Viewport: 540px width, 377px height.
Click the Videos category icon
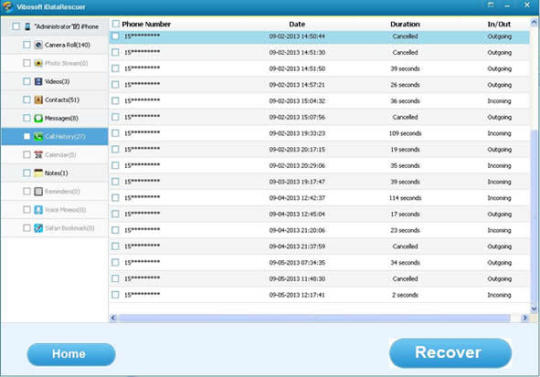click(x=38, y=81)
